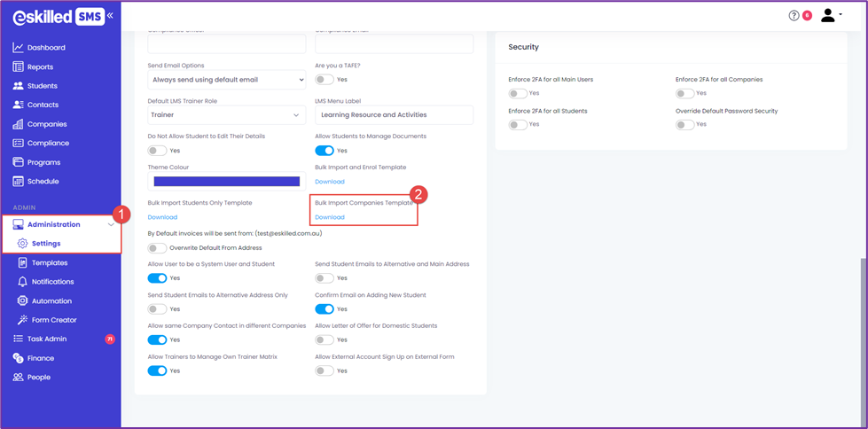This screenshot has height=429, width=868.
Task: Toggle Allow External Account Sign Up on External Form
Action: (x=325, y=370)
